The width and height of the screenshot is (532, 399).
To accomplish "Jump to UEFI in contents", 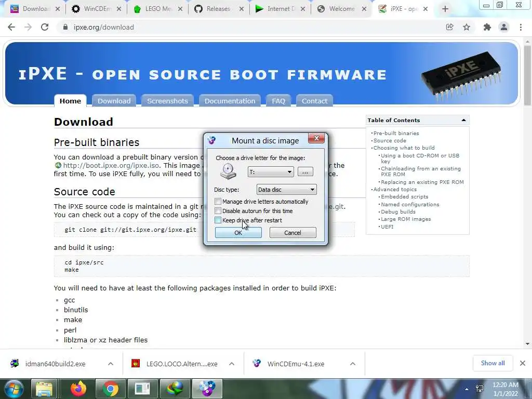I will pyautogui.click(x=387, y=227).
